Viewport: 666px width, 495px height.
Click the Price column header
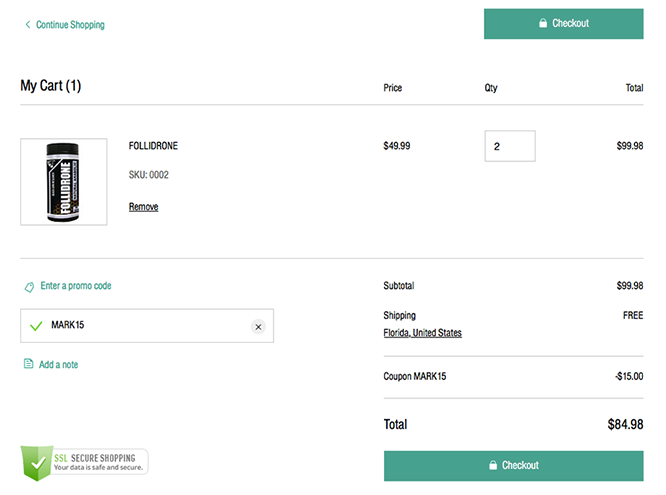[392, 88]
